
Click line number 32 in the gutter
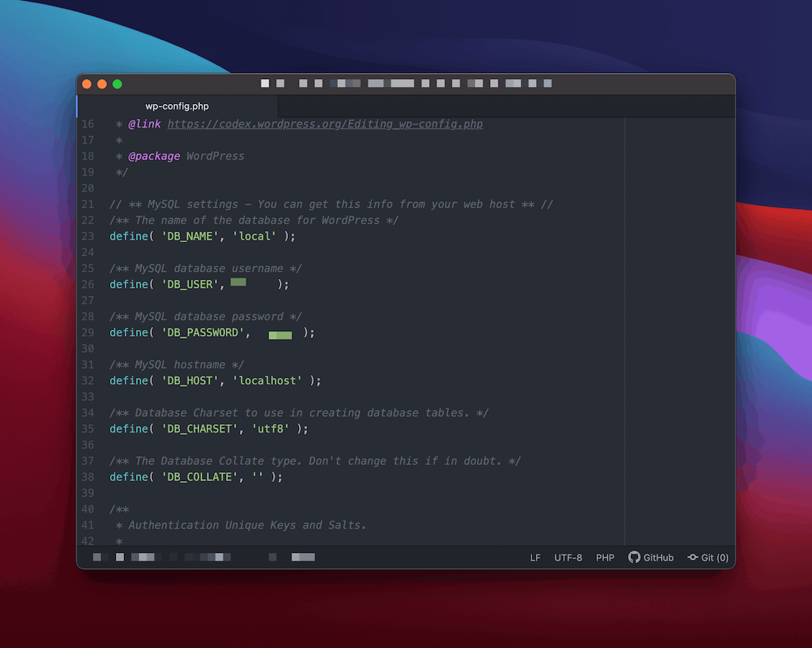(88, 381)
